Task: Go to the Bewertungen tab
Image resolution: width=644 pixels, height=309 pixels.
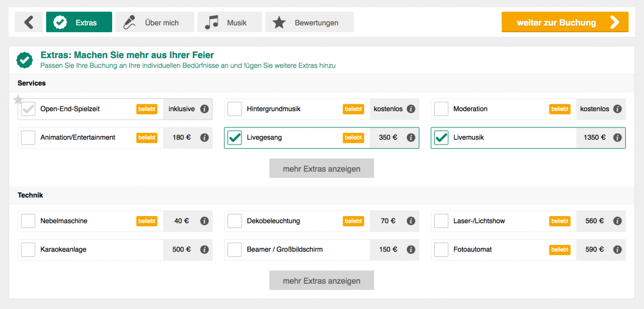Action: pyautogui.click(x=310, y=22)
